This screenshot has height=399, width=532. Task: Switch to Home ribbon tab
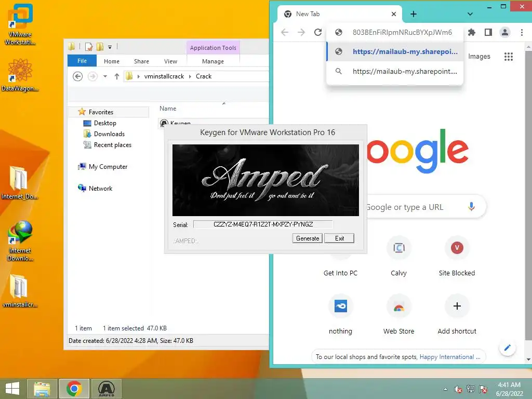click(112, 61)
